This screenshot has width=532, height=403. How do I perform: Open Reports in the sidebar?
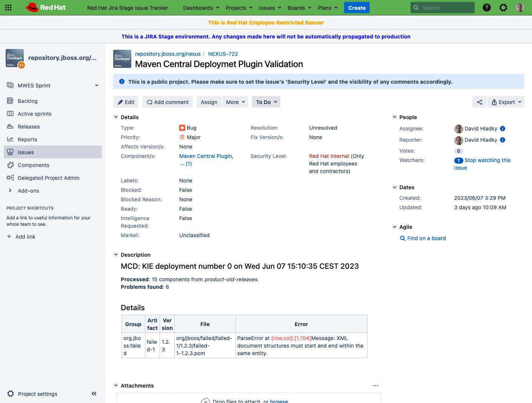53,139
